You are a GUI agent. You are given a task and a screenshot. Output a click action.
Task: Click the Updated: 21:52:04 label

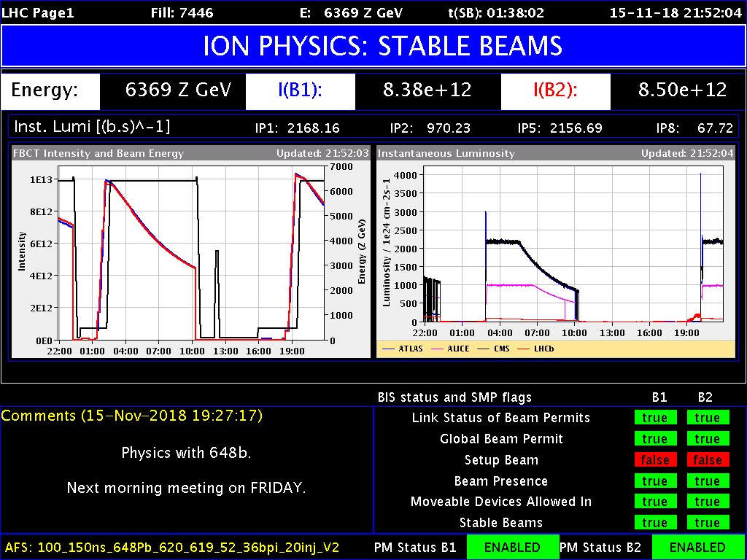pos(687,153)
